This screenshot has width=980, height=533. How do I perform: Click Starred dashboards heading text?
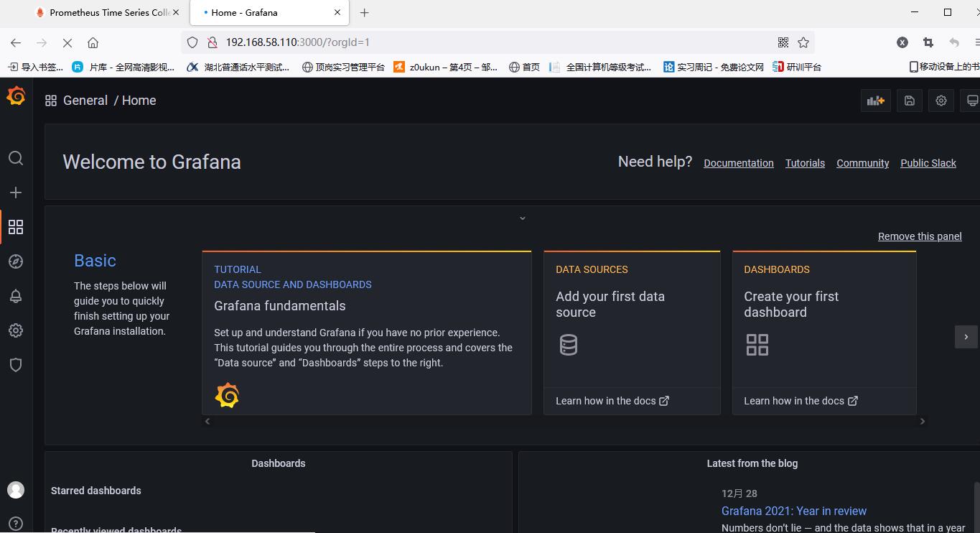coord(96,491)
